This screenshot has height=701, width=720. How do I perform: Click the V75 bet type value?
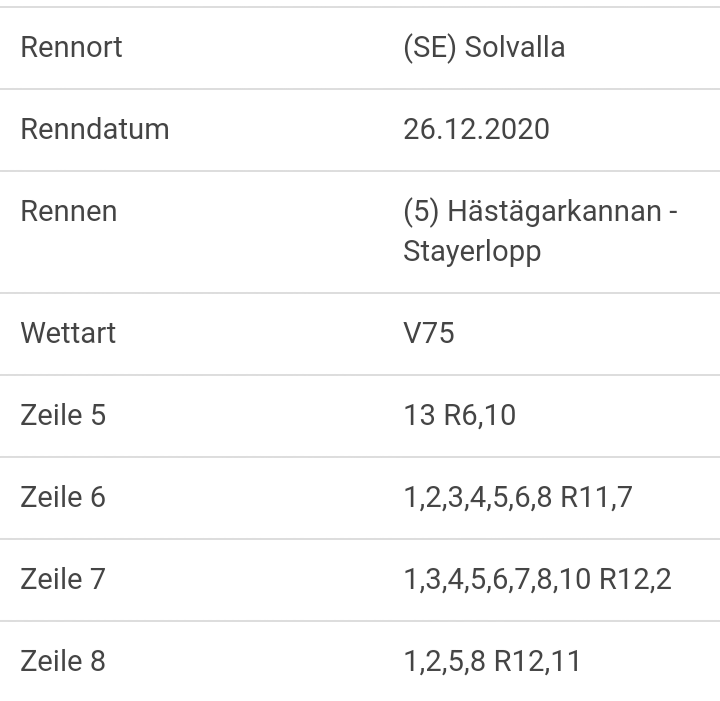[x=429, y=333]
